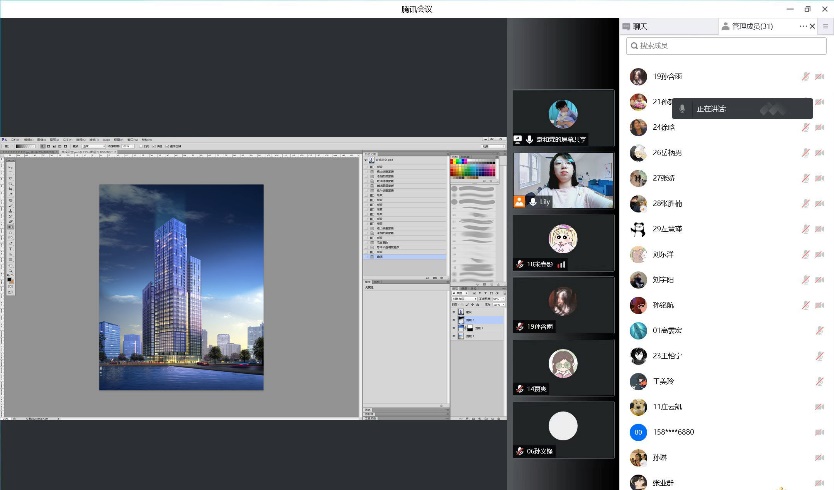Toggle muted microphone for member 27

pos(805,178)
